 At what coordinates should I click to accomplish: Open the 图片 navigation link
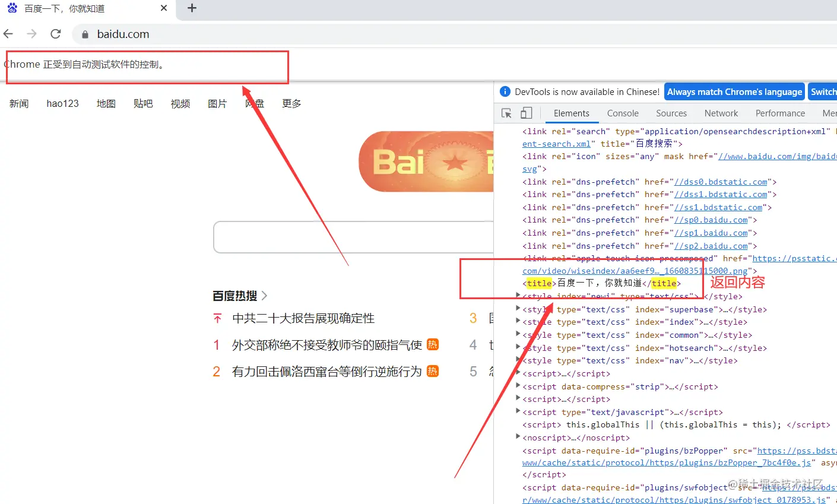[217, 103]
